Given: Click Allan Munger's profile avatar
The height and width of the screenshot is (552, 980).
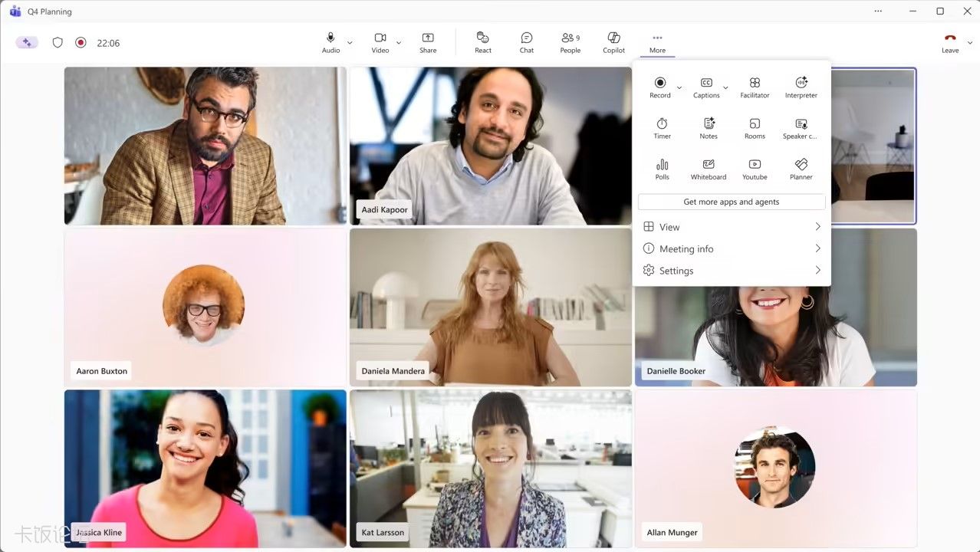Looking at the screenshot, I should (774, 467).
